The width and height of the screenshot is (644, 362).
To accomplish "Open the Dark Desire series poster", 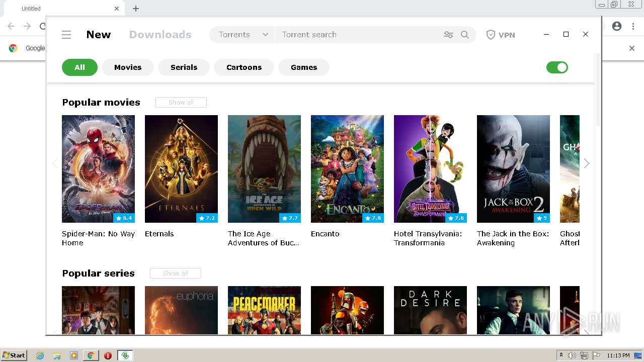I will tap(430, 310).
